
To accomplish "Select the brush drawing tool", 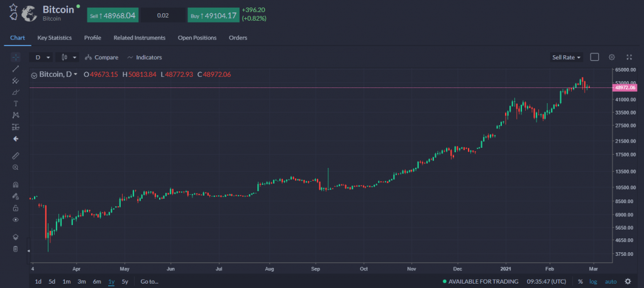I will (x=16, y=92).
